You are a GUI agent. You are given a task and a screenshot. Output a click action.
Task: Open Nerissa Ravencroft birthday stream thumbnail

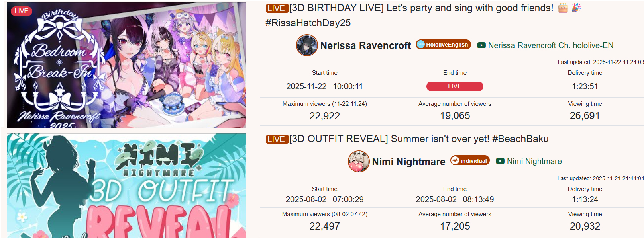pos(126,65)
